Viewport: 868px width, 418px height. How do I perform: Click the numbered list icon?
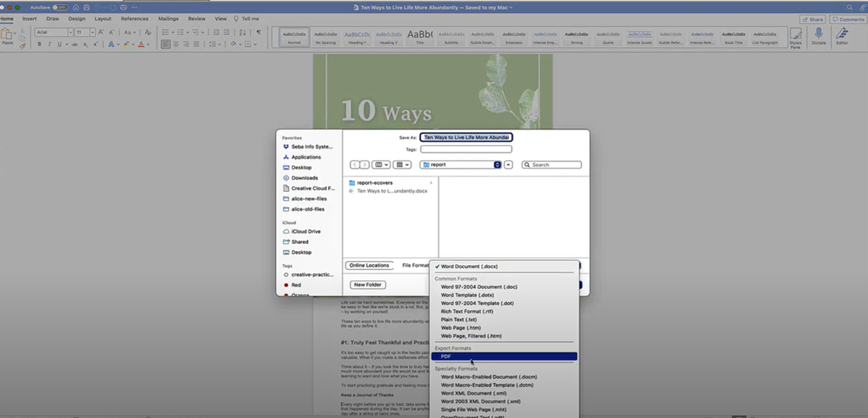[181, 32]
